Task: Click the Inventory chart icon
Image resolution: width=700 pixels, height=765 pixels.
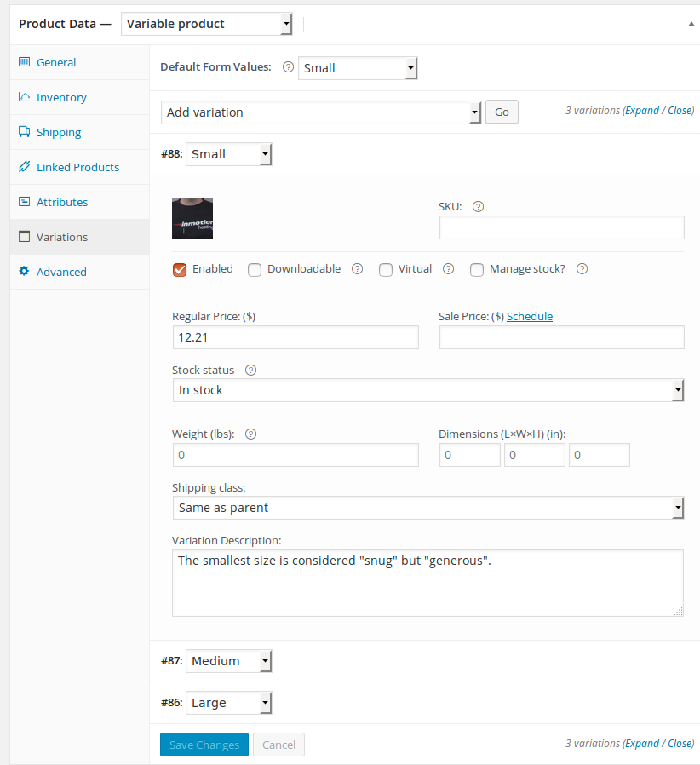Action: tap(24, 97)
